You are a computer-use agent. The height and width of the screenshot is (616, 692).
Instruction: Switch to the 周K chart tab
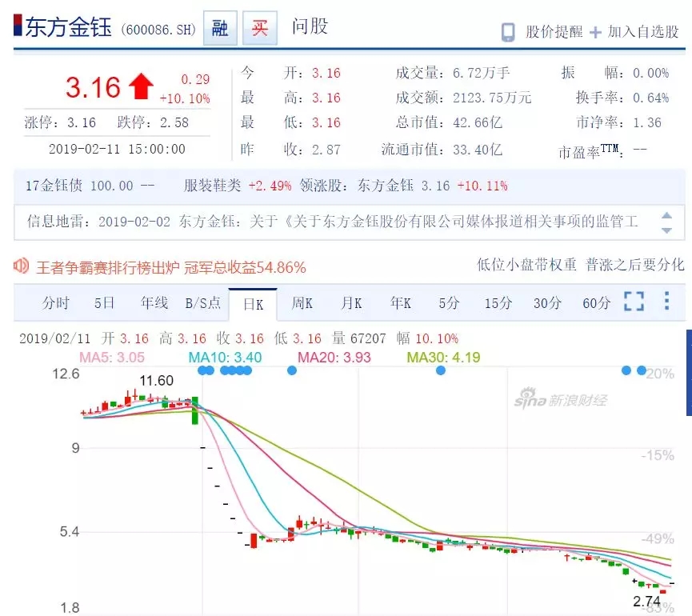(302, 303)
